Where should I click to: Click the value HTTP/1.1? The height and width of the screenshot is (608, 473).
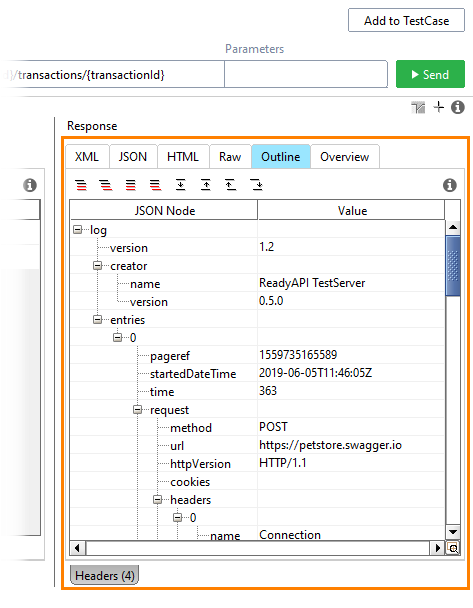(x=283, y=463)
